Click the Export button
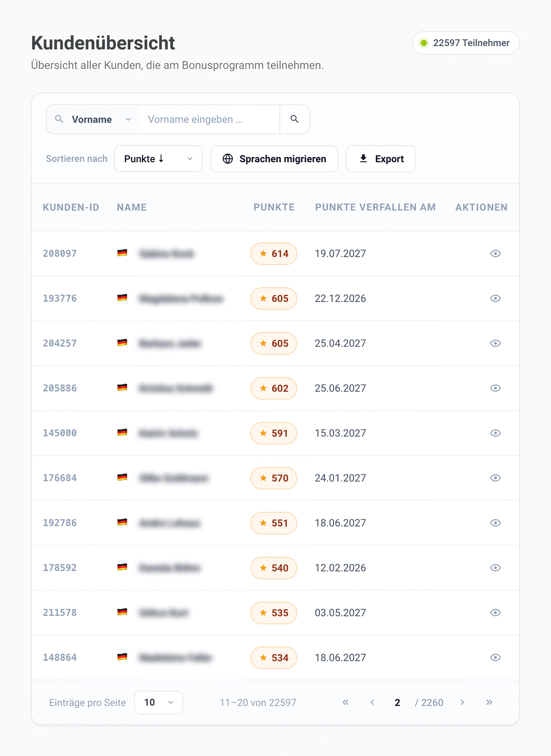This screenshot has height=756, width=551. (381, 159)
